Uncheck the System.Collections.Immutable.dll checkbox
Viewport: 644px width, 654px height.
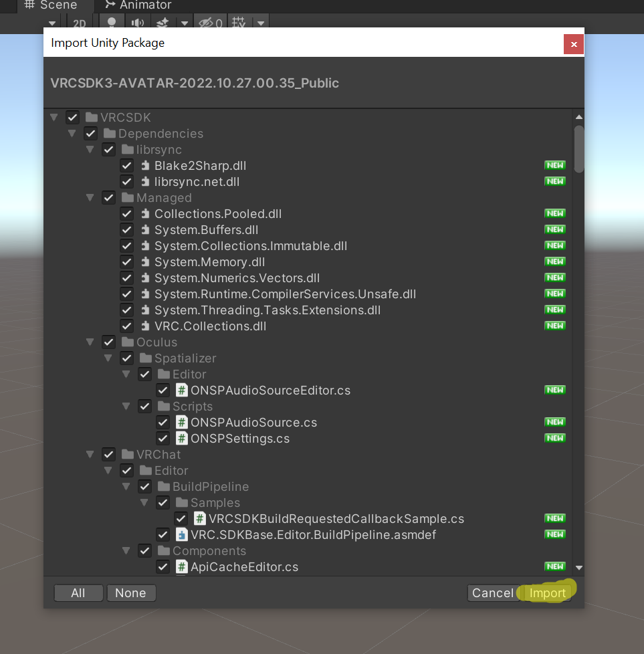click(127, 246)
